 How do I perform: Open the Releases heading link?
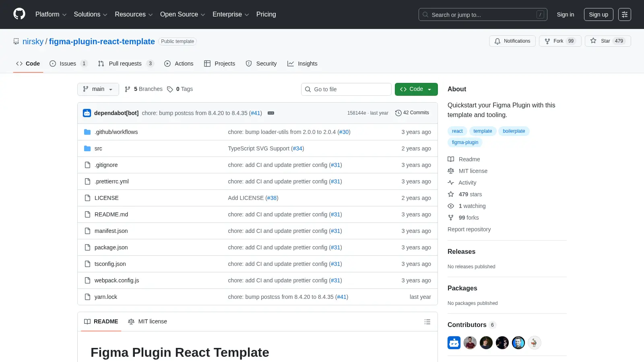pos(461,251)
